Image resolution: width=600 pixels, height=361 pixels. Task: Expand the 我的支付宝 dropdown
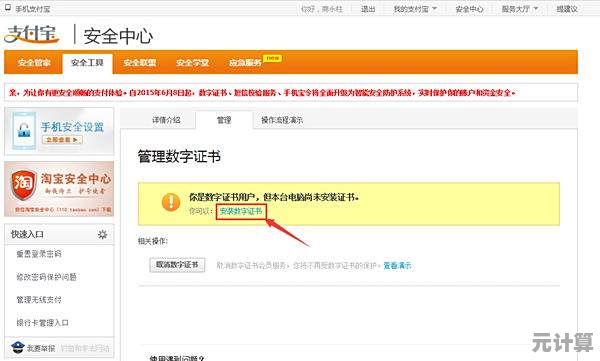(415, 8)
